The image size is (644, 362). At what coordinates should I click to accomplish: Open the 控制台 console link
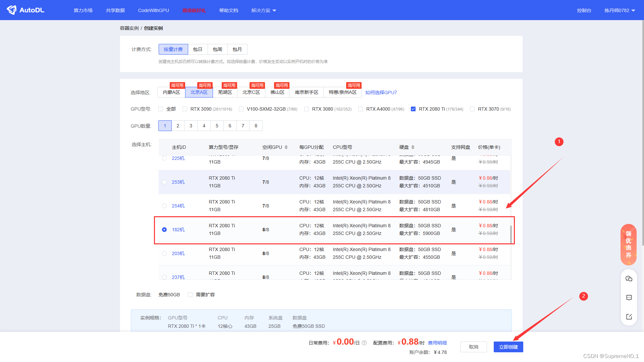pyautogui.click(x=584, y=10)
